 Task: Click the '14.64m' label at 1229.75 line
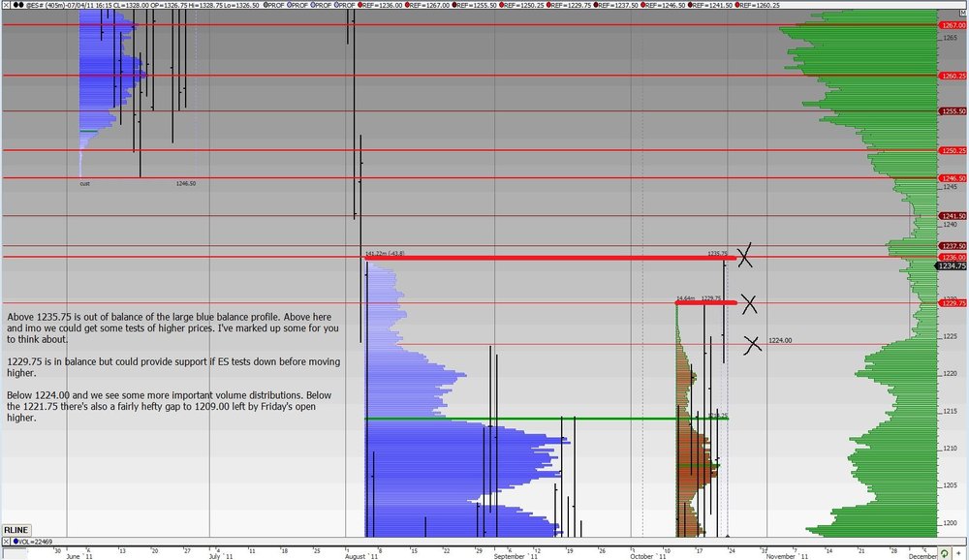[x=686, y=298]
